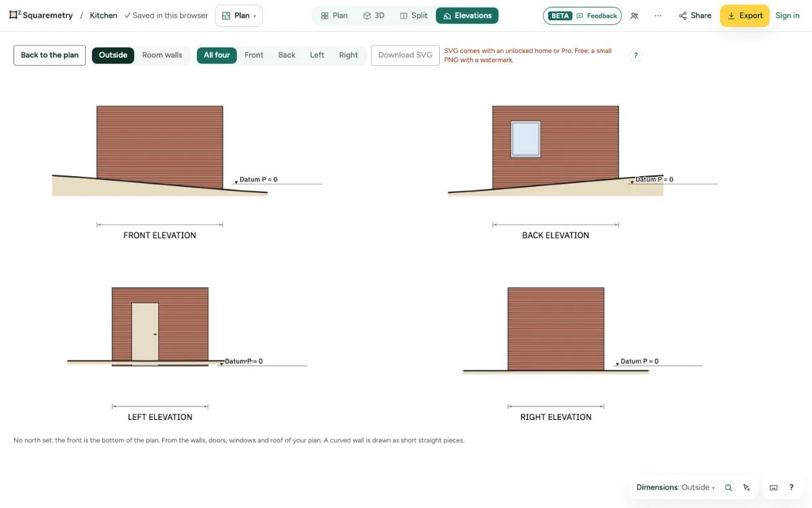Click the FRONT ELEVATION label
The width and height of the screenshot is (812, 508).
tap(160, 236)
